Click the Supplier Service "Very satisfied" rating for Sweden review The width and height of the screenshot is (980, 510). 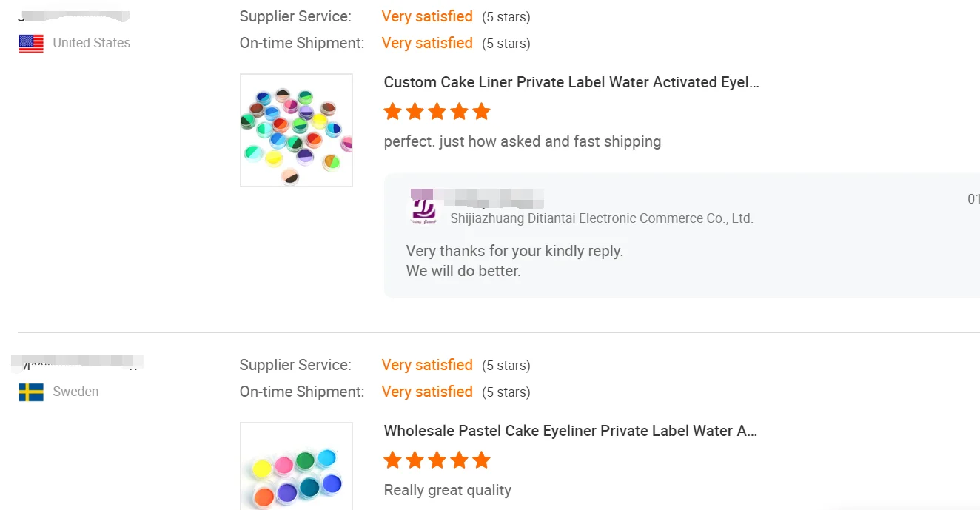coord(427,365)
